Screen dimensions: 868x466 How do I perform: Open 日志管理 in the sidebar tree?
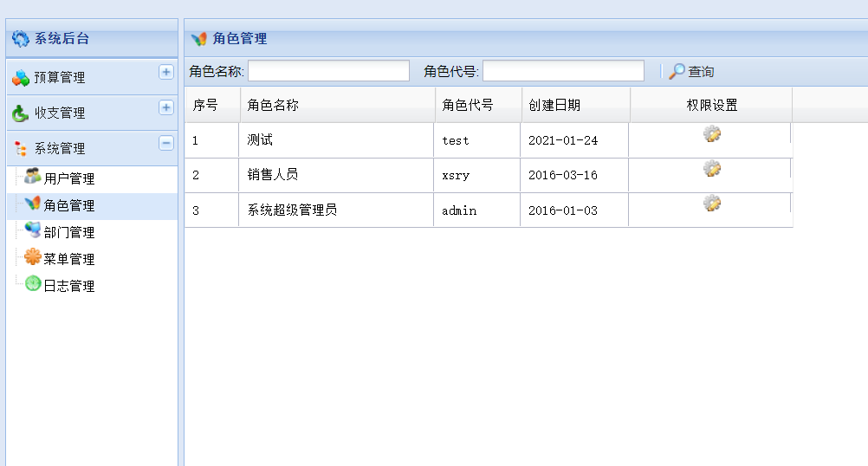[69, 286]
